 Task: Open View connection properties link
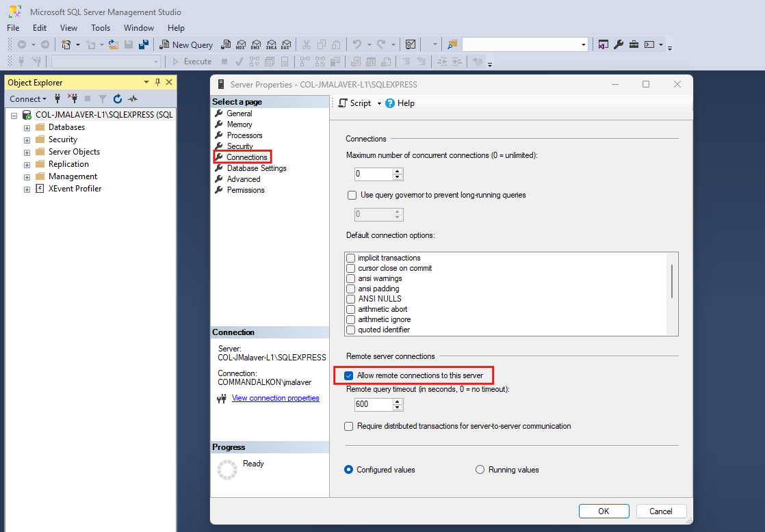coord(275,398)
